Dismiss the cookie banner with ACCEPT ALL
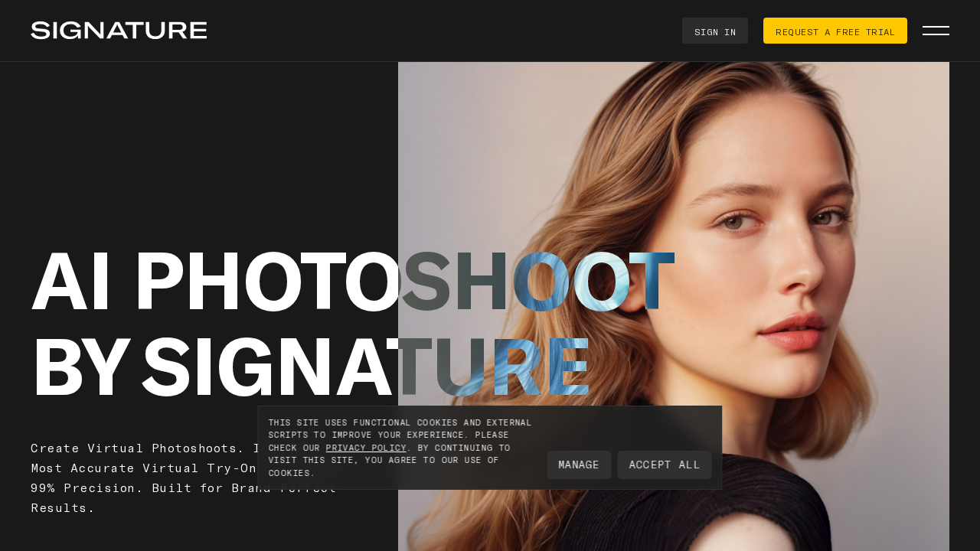Viewport: 980px width, 551px height. point(664,465)
